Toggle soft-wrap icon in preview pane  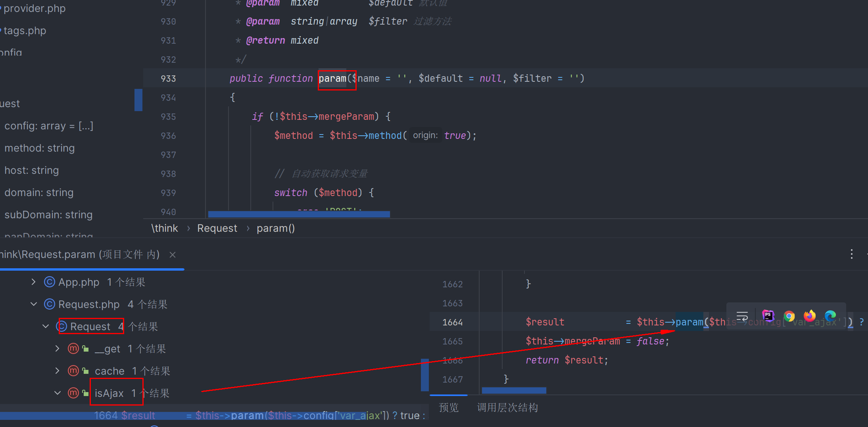point(742,316)
